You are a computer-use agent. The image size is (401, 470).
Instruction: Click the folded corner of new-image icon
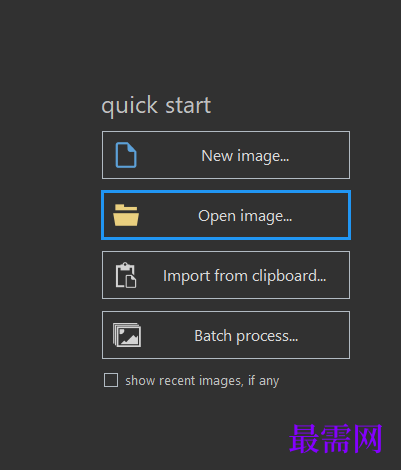click(x=132, y=148)
